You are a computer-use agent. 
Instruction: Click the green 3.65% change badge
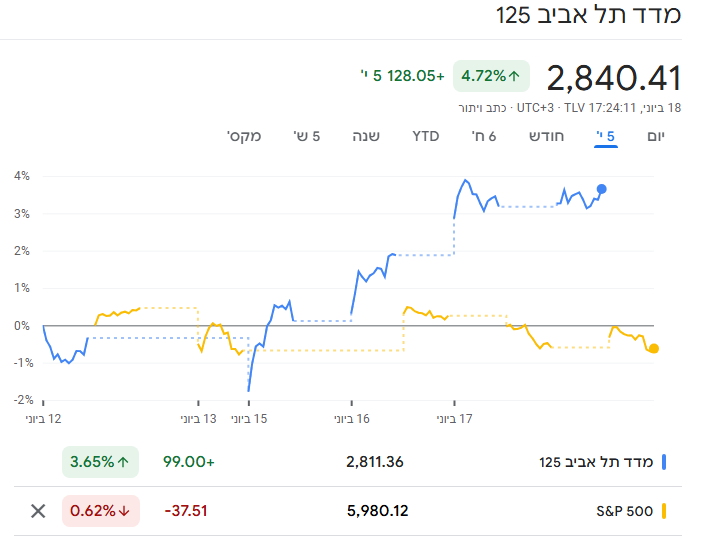(101, 462)
